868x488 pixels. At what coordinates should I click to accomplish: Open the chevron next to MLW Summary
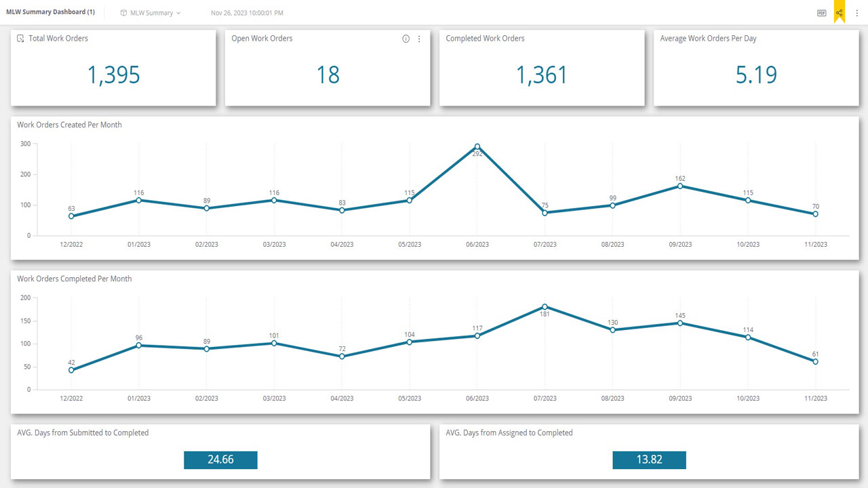pos(178,12)
